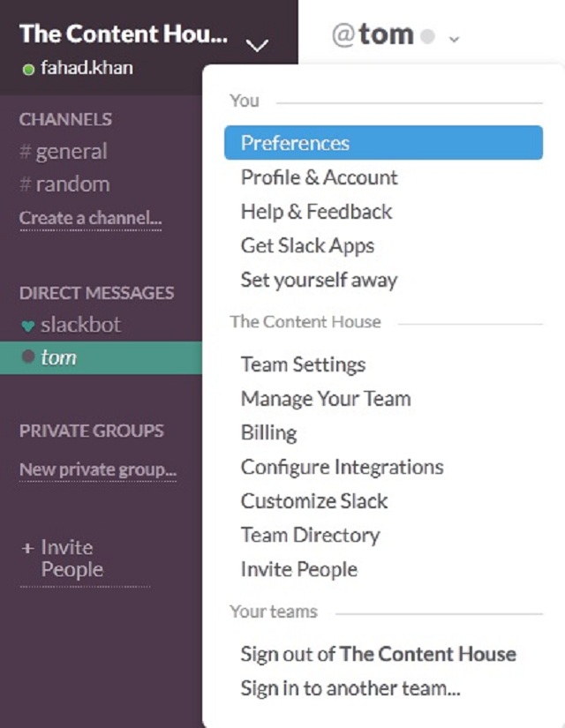Expand the @tom conversation dropdown arrow
This screenshot has height=728, width=565.
click(454, 39)
